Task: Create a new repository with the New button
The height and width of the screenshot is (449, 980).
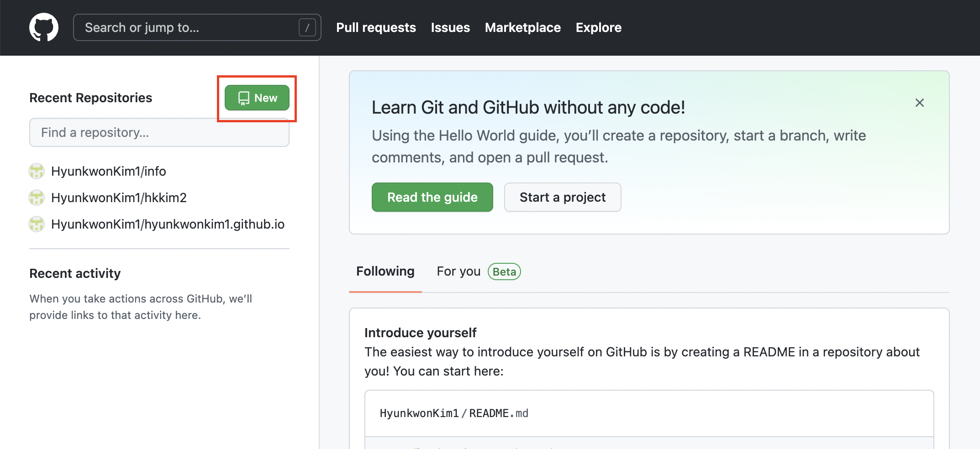Action: coord(257,98)
